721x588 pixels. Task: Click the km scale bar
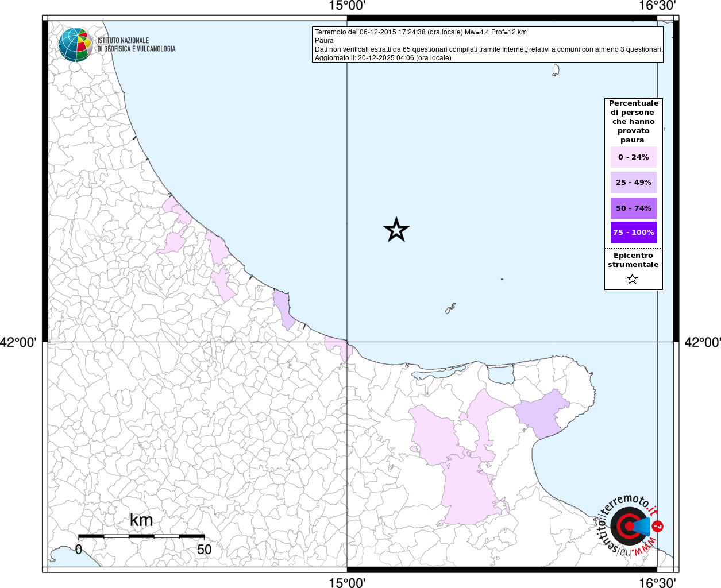141,536
